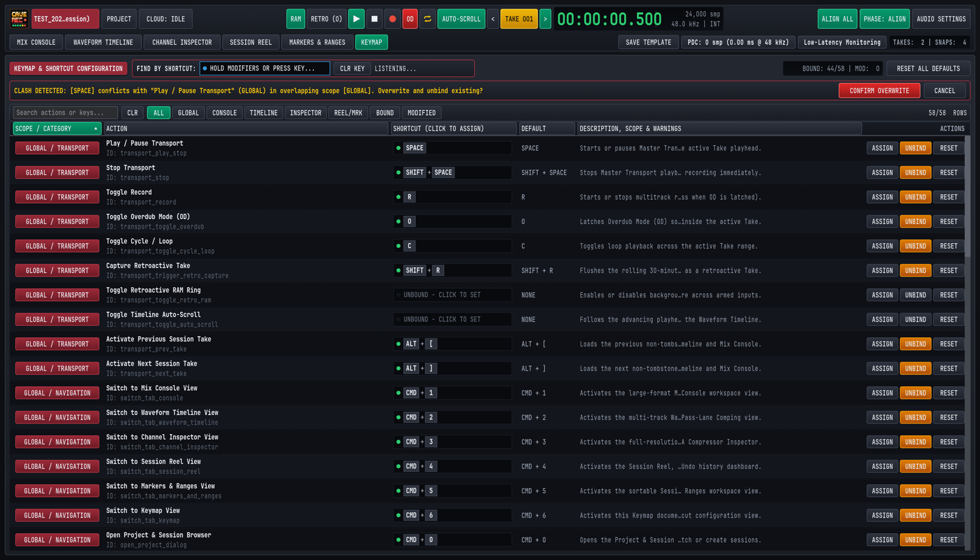Screen dimensions: 980x560
Task: Toggle PHASE: ALIGN button
Action: (884, 19)
